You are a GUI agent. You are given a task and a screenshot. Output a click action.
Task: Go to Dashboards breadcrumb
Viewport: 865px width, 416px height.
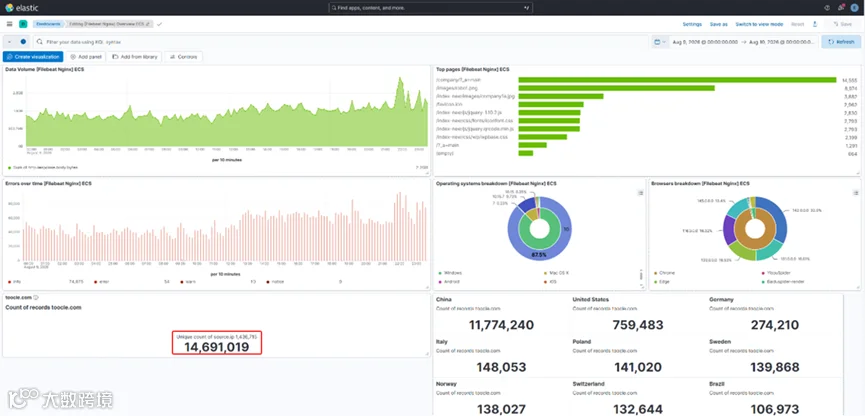(x=47, y=24)
